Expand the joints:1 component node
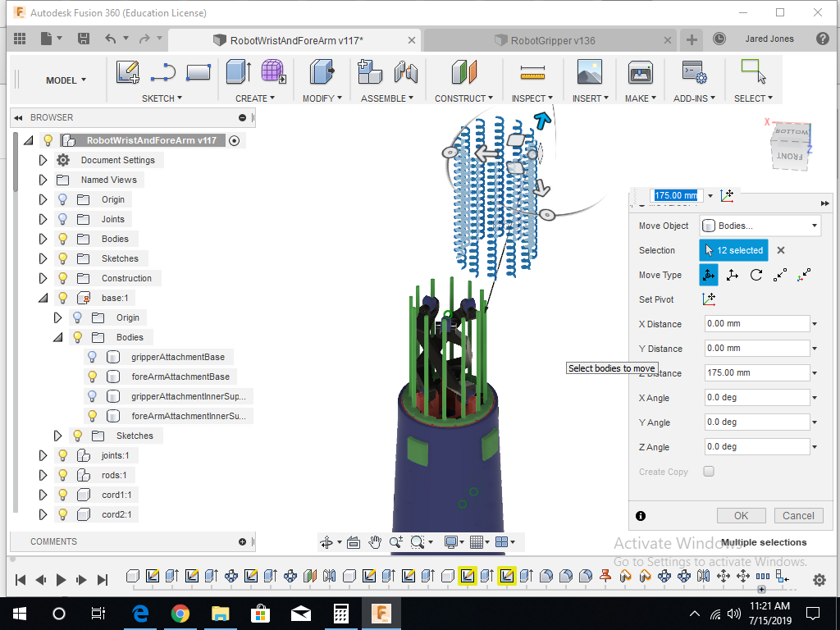 click(43, 455)
